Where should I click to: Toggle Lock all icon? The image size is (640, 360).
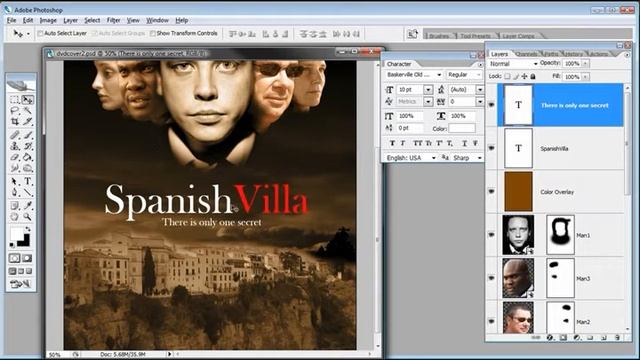tap(533, 76)
